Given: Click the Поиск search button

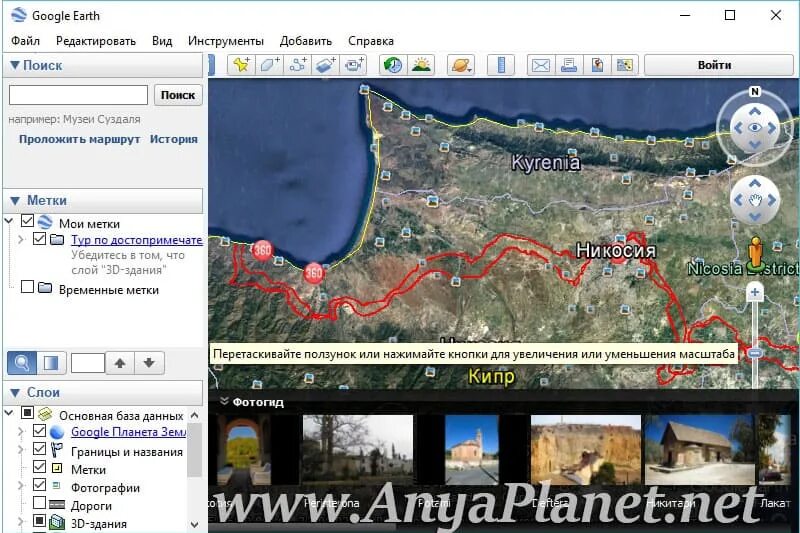Looking at the screenshot, I should point(178,95).
